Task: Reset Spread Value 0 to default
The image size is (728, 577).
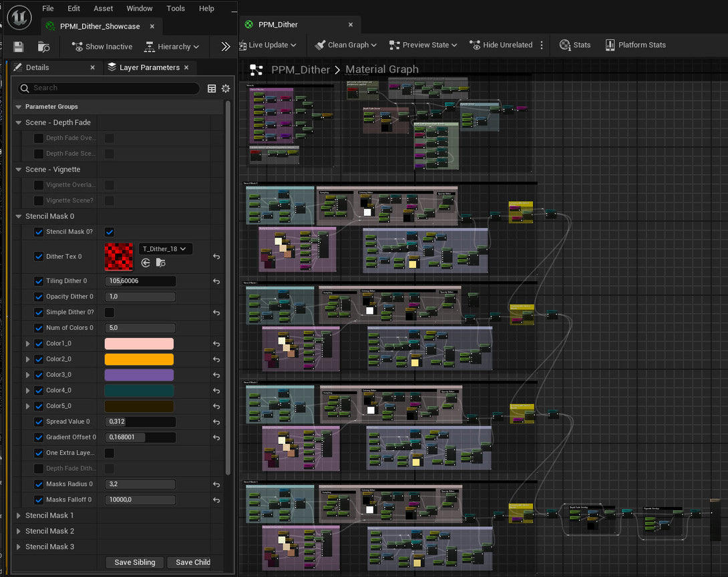Action: [216, 422]
